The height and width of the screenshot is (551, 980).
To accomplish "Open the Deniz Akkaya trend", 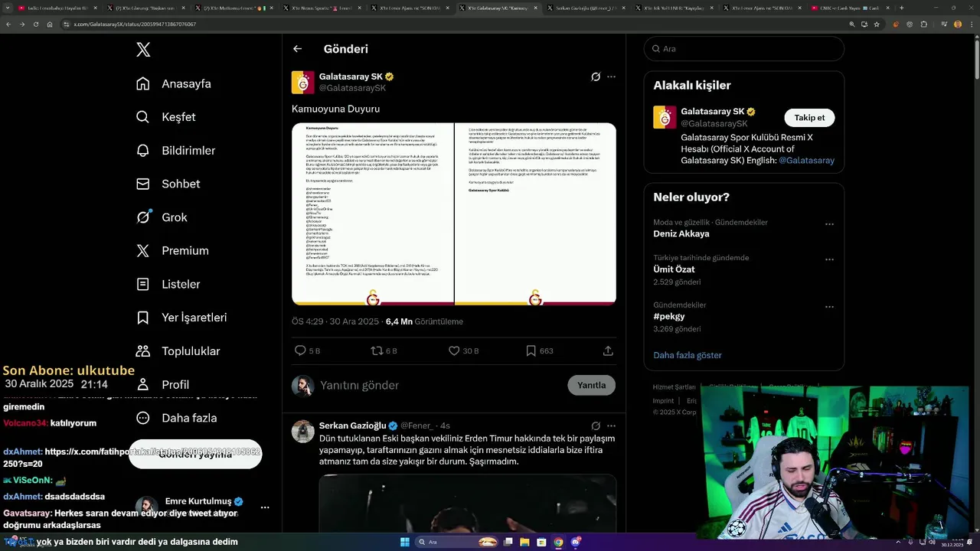I will [681, 234].
